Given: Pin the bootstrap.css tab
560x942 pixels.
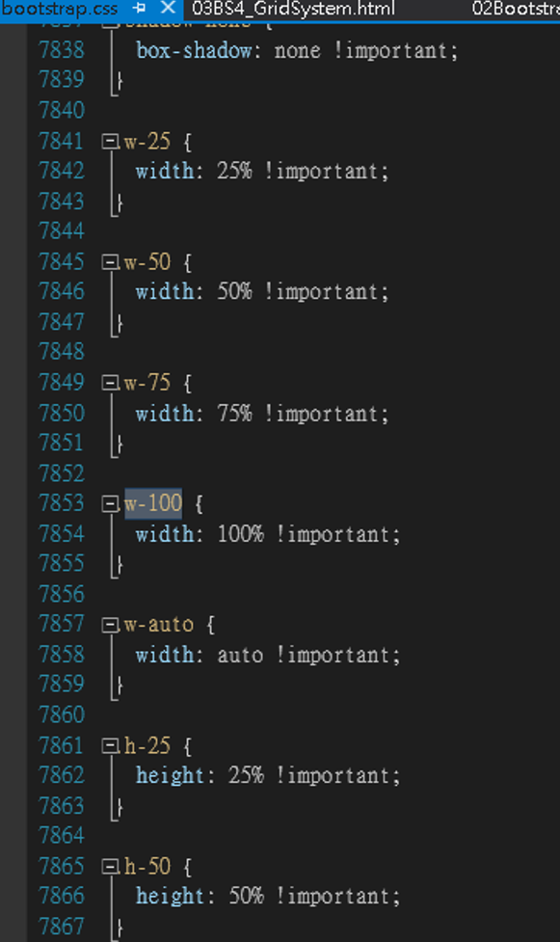Looking at the screenshot, I should pos(140,9).
